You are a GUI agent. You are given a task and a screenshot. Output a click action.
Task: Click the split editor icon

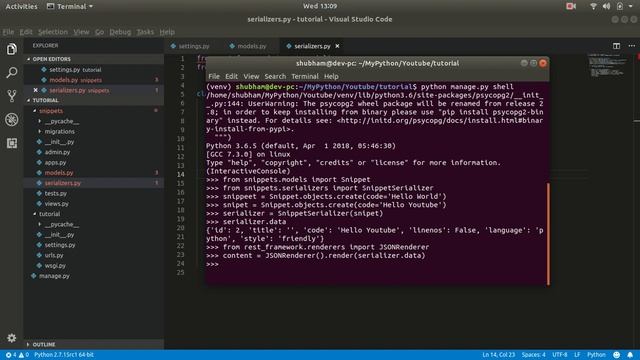(x=616, y=46)
